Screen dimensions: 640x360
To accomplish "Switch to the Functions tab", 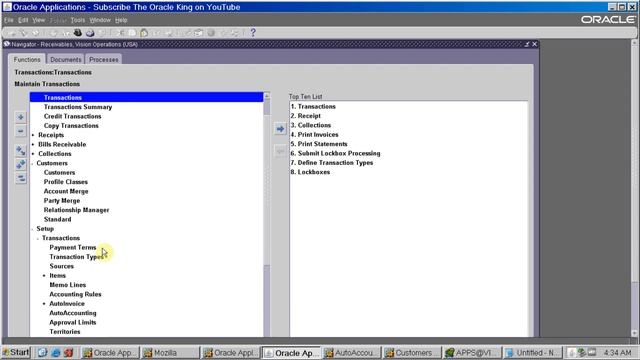I will 27,59.
